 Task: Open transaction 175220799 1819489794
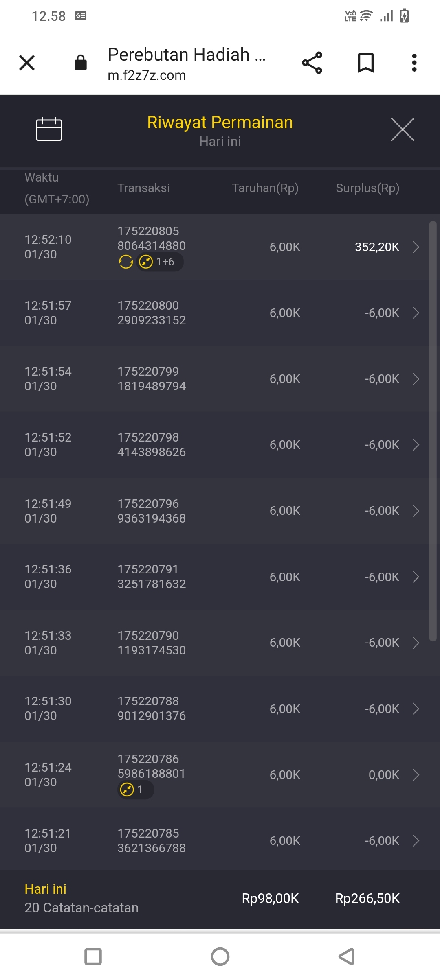pyautogui.click(x=152, y=379)
